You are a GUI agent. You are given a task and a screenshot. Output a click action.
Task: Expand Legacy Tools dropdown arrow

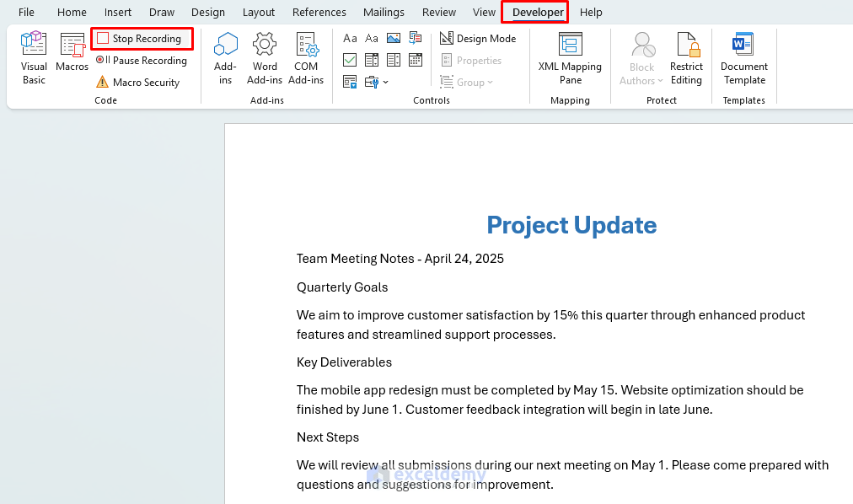click(386, 83)
